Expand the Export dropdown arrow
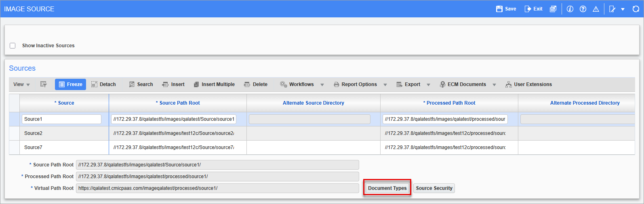 pos(428,85)
